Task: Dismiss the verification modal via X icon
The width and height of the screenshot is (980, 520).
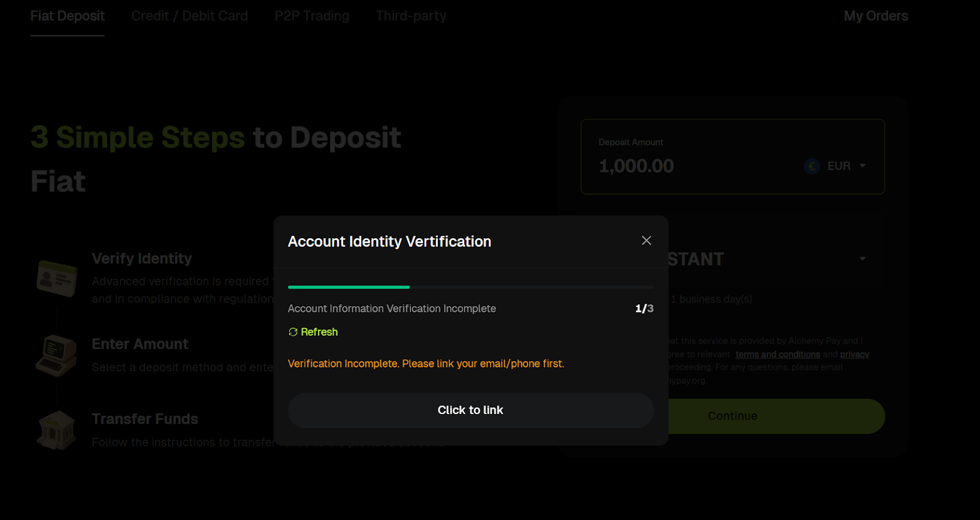Action: (x=646, y=241)
